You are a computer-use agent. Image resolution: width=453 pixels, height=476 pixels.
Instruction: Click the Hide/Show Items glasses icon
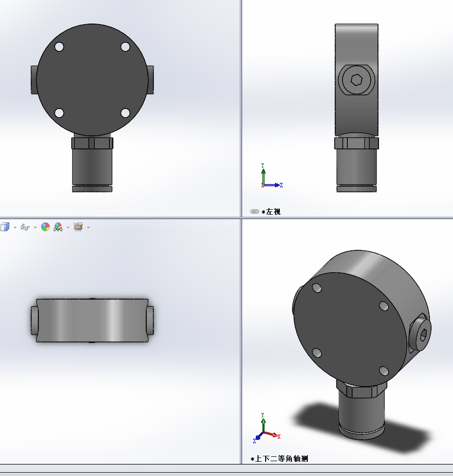25,227
